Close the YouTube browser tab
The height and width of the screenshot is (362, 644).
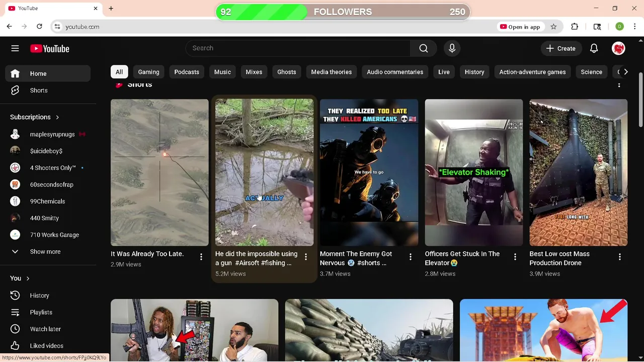pyautogui.click(x=96, y=9)
